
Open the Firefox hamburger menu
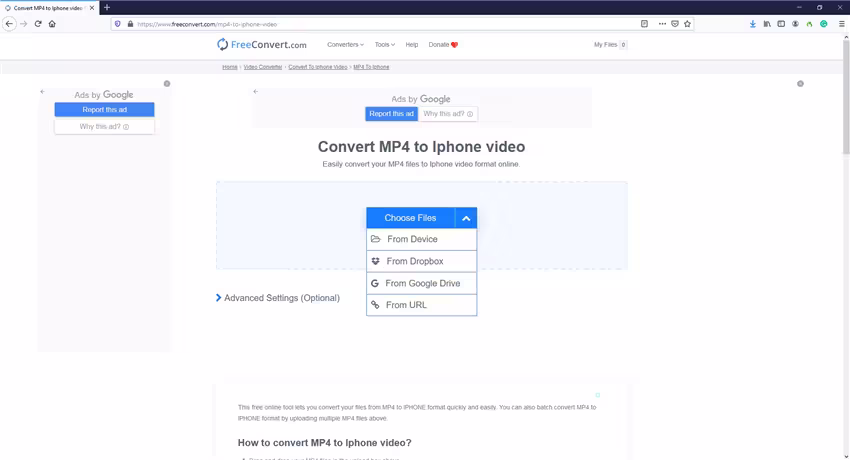tap(841, 24)
